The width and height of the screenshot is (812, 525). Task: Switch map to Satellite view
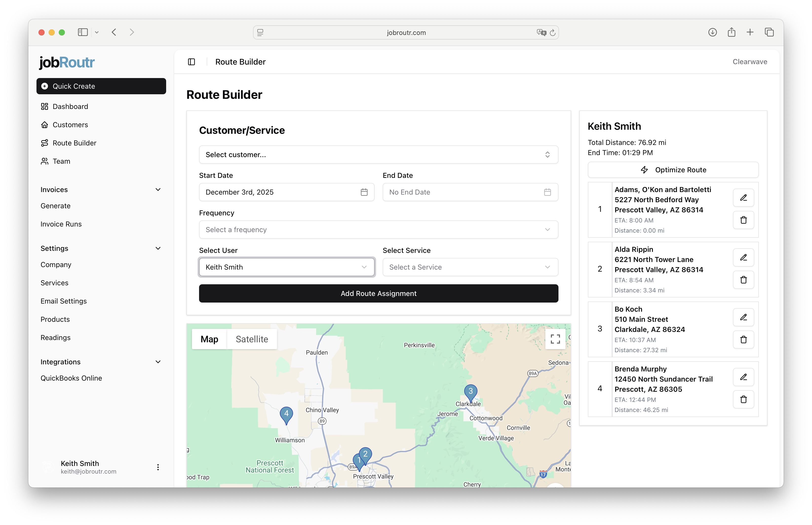[252, 339]
